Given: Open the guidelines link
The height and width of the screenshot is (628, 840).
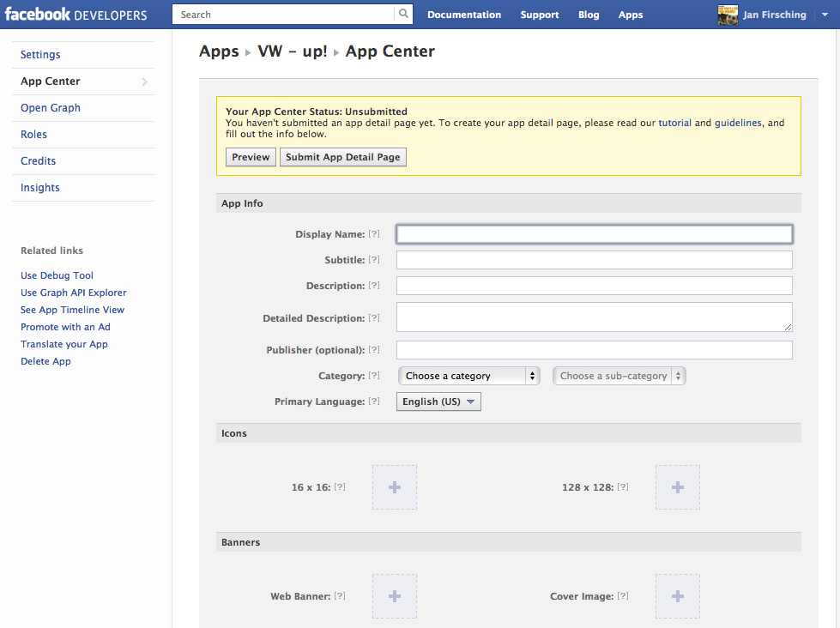Looking at the screenshot, I should click(x=738, y=123).
